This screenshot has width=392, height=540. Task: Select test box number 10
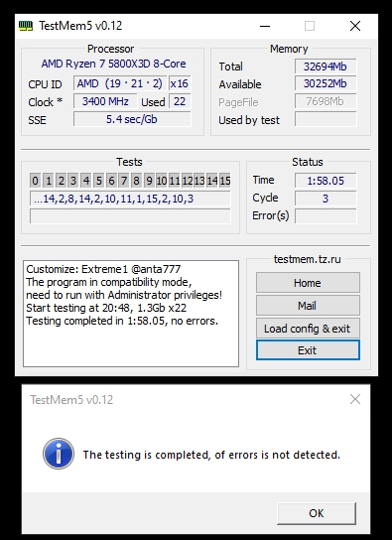pos(162,181)
